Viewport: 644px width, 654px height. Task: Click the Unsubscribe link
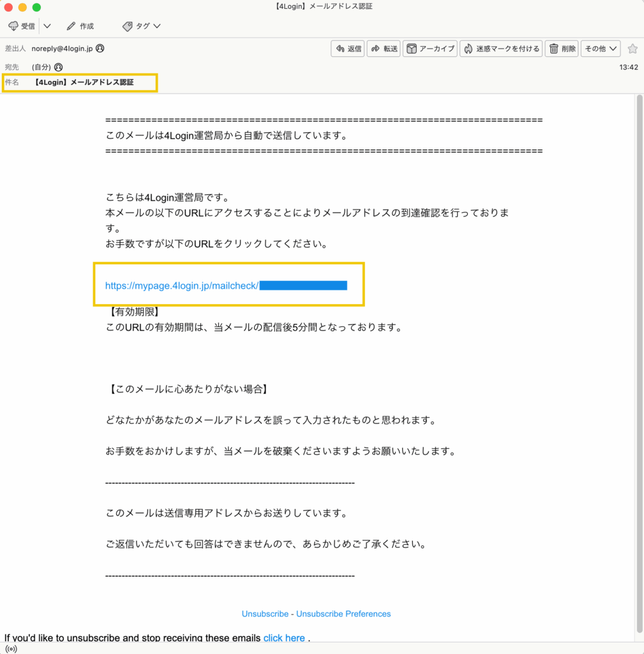click(x=265, y=614)
